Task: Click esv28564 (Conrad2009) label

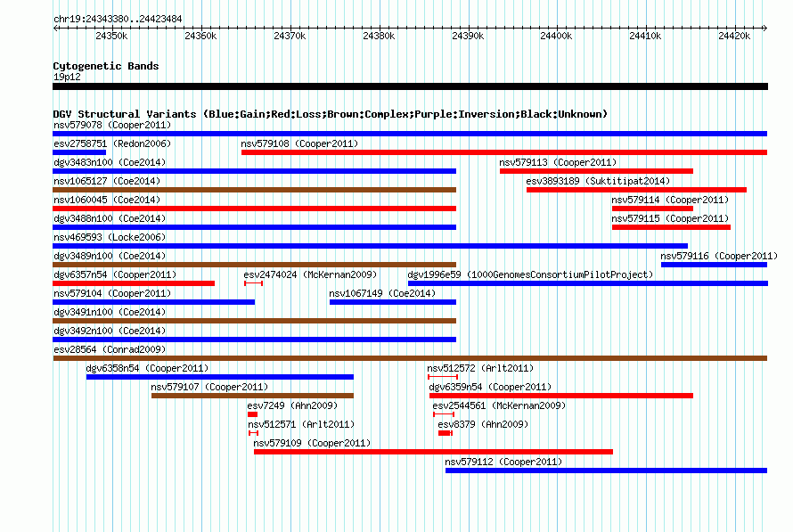Action: pos(110,349)
